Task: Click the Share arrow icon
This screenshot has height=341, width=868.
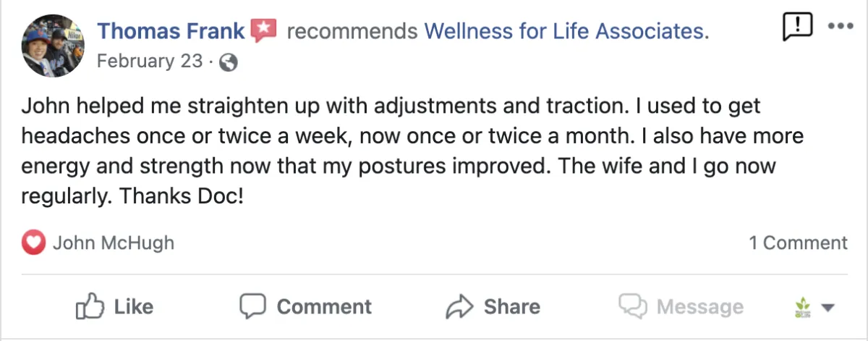Action: pyautogui.click(x=459, y=306)
